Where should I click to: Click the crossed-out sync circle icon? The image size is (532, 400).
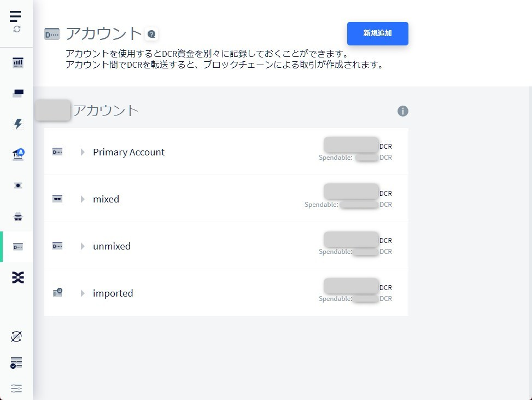pos(16,337)
